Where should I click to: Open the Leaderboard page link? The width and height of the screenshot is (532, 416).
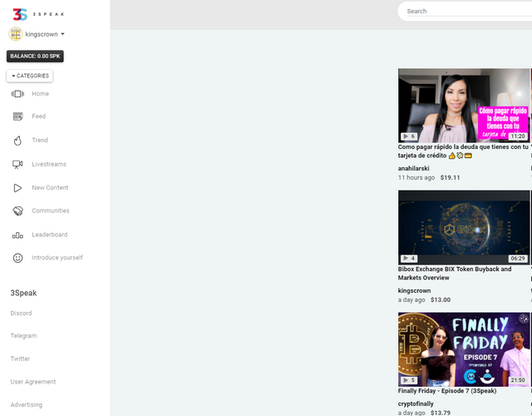click(50, 235)
